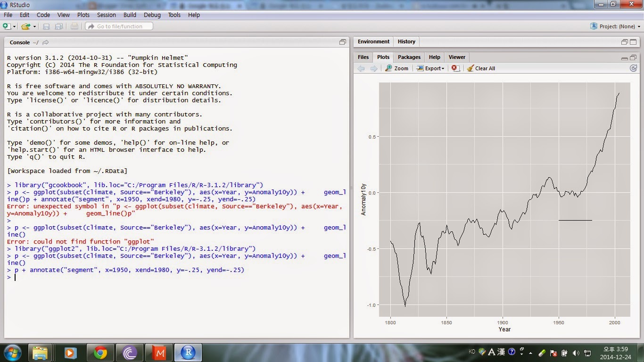This screenshot has height=362, width=644.
Task: Open the Windows Start button
Action: point(13,353)
